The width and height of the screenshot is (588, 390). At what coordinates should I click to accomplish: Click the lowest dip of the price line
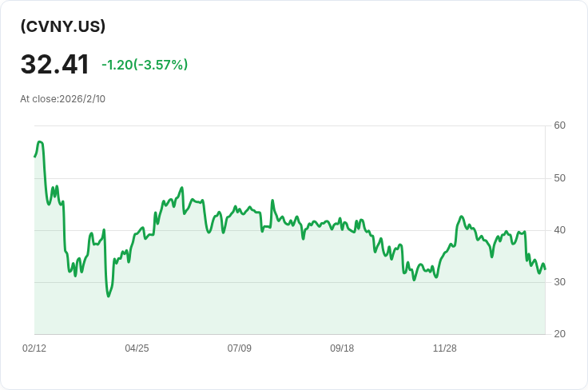click(109, 296)
